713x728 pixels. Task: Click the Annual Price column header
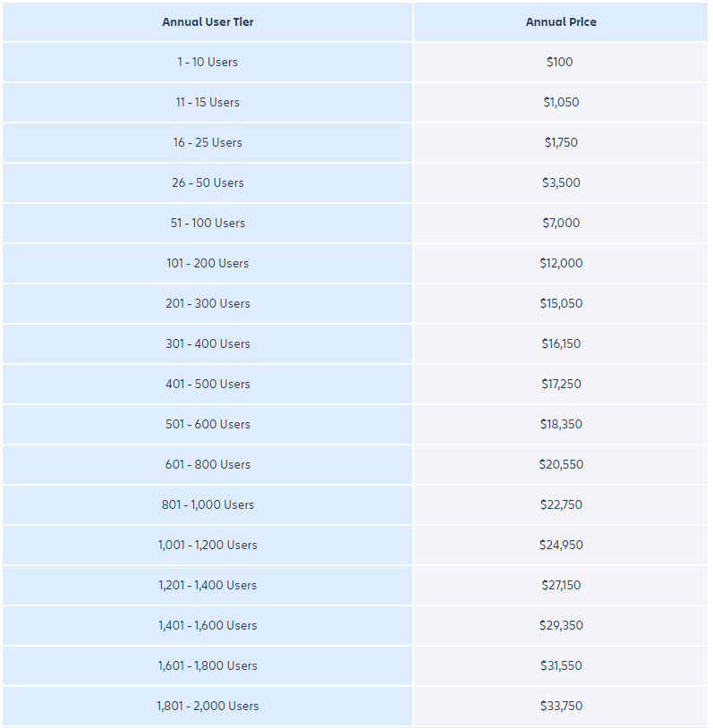561,21
